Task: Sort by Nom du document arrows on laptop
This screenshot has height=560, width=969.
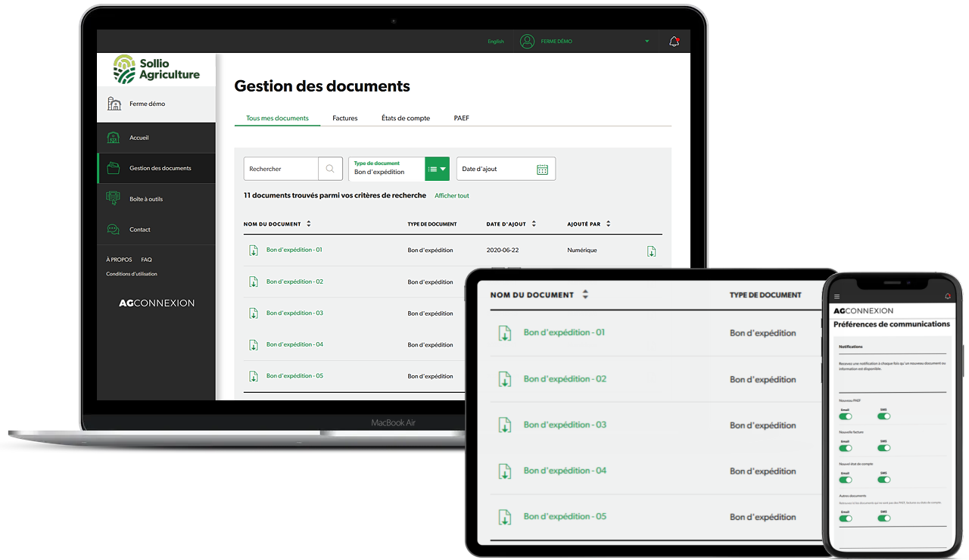Action: (x=308, y=224)
